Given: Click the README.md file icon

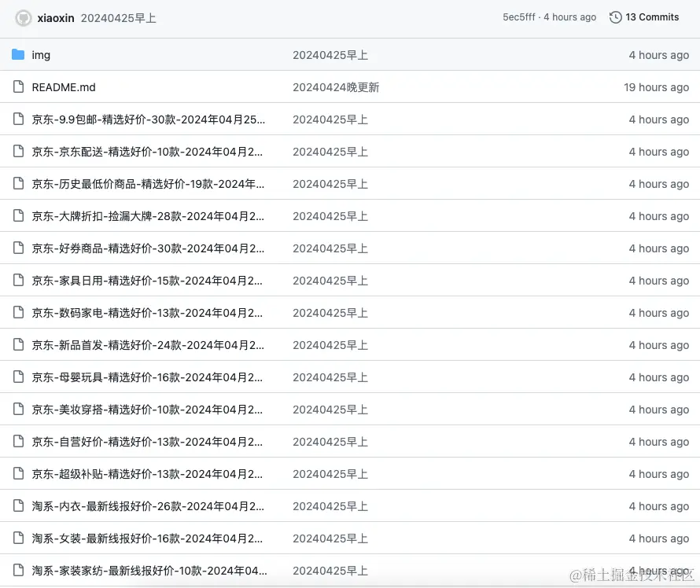Looking at the screenshot, I should tap(18, 86).
